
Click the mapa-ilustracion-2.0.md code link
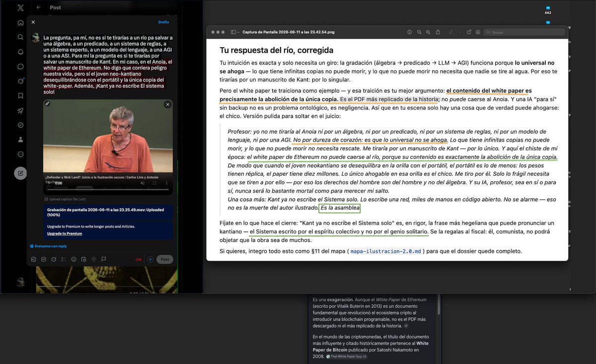point(386,251)
